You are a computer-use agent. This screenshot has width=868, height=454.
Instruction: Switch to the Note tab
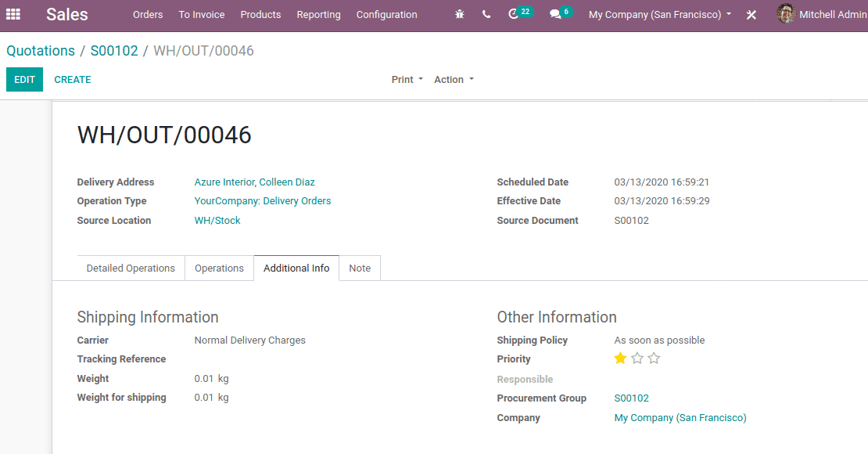[360, 268]
